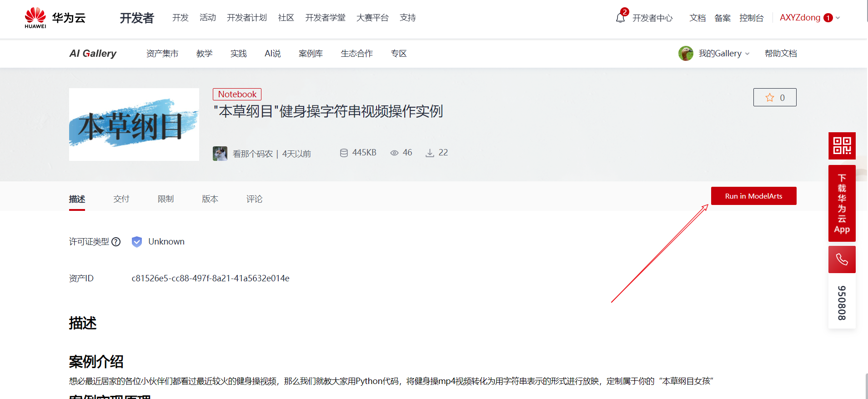868x399 pixels.
Task: Click the Notebook tag label
Action: [x=237, y=94]
